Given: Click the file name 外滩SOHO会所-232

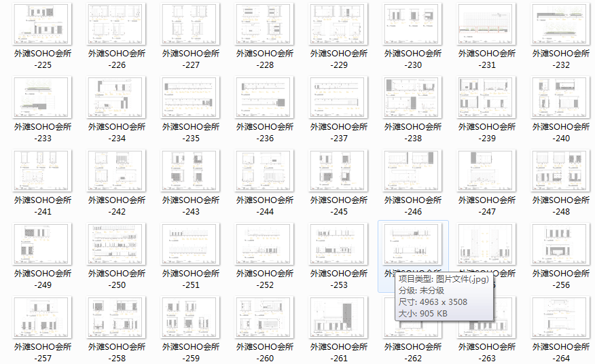Looking at the screenshot, I should pyautogui.click(x=561, y=59).
